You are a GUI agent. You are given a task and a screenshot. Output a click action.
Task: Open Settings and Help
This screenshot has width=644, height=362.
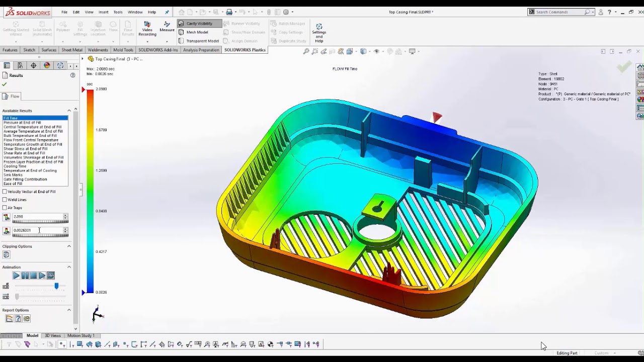point(319,33)
